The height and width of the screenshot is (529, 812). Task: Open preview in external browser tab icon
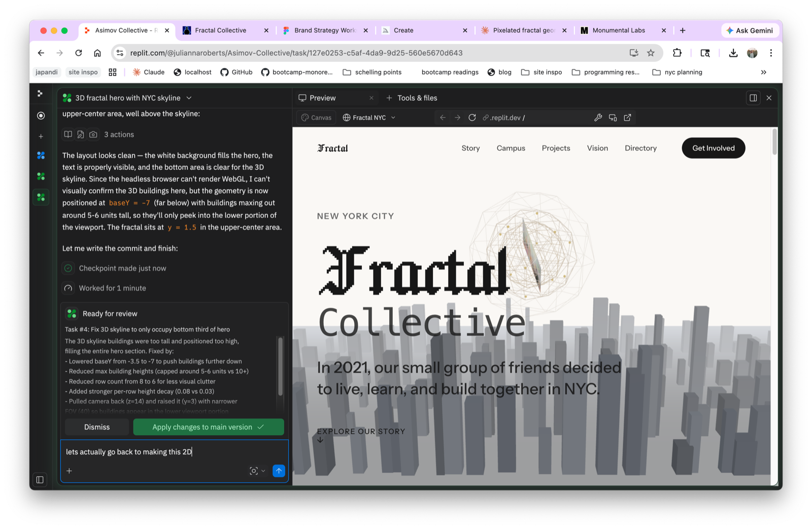(628, 117)
